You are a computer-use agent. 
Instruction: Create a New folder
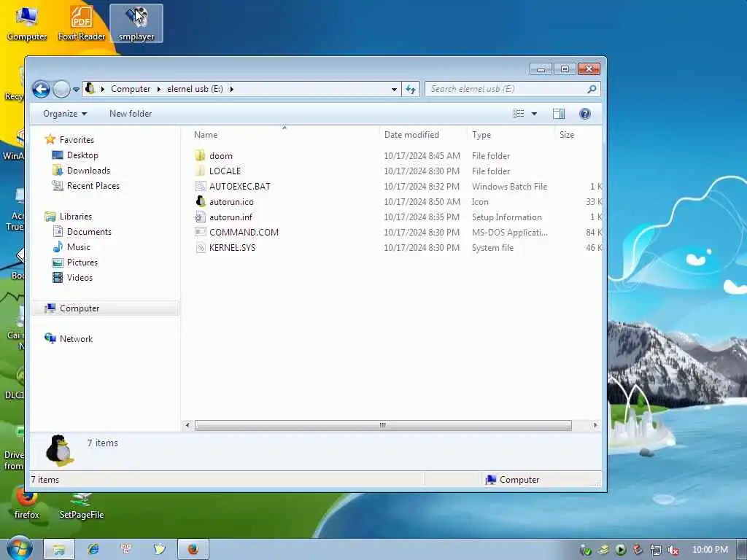(x=131, y=114)
